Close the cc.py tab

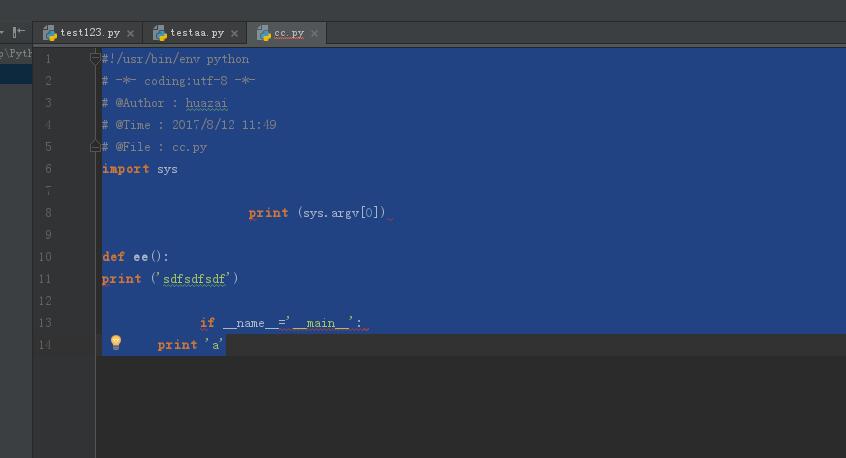pyautogui.click(x=315, y=33)
